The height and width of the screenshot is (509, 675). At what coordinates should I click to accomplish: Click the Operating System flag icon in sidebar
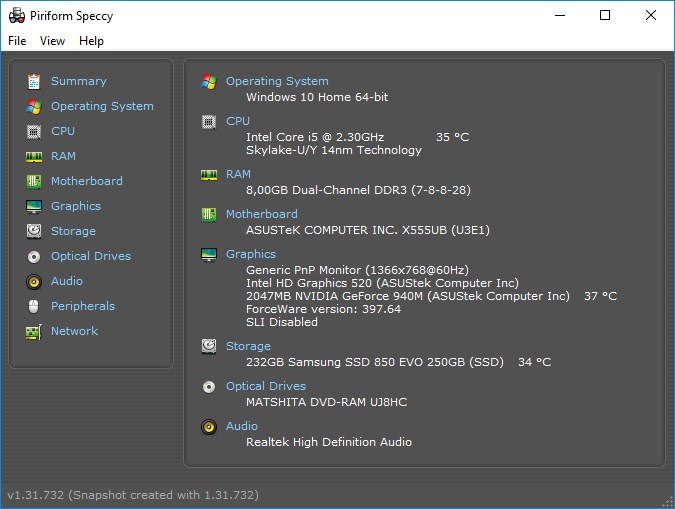(34, 106)
